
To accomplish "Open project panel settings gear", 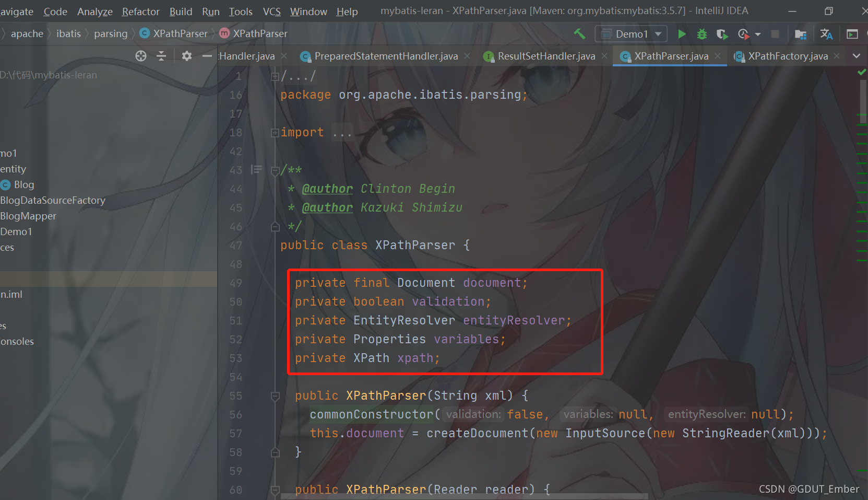I will pyautogui.click(x=187, y=56).
